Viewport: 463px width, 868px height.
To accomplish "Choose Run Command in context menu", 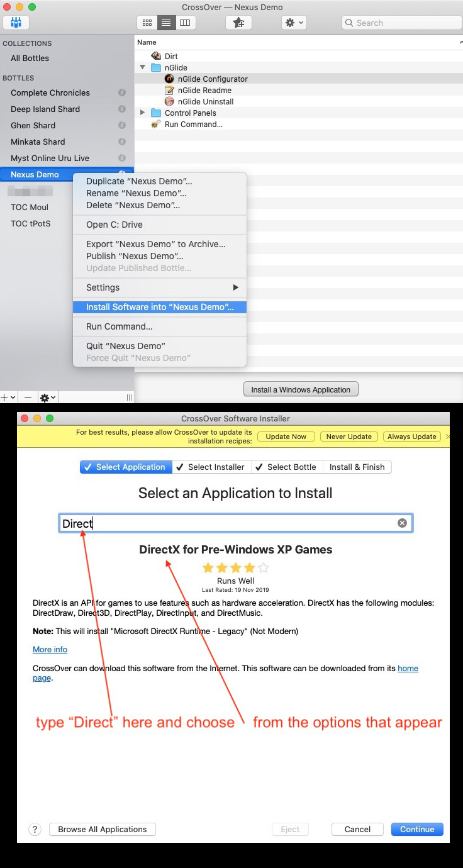I will pos(160,326).
